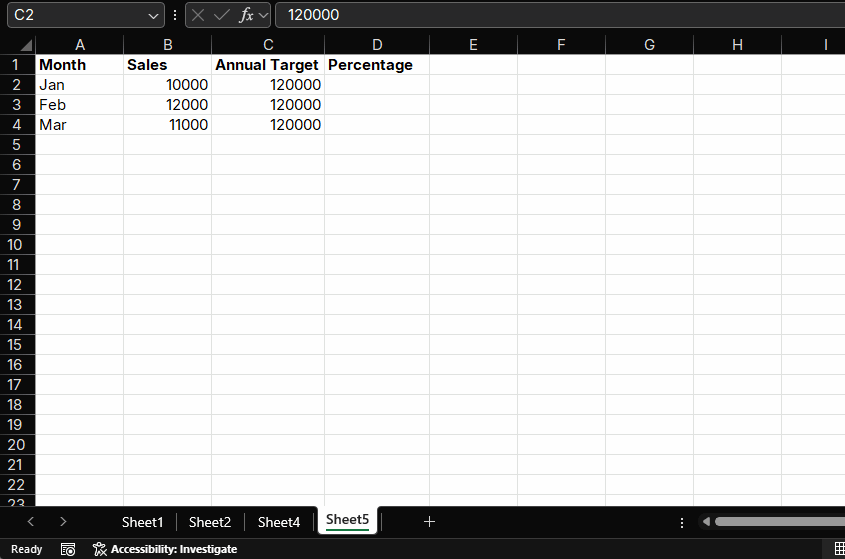This screenshot has height=559, width=845.
Task: Click the Month header cell
Action: click(x=80, y=65)
